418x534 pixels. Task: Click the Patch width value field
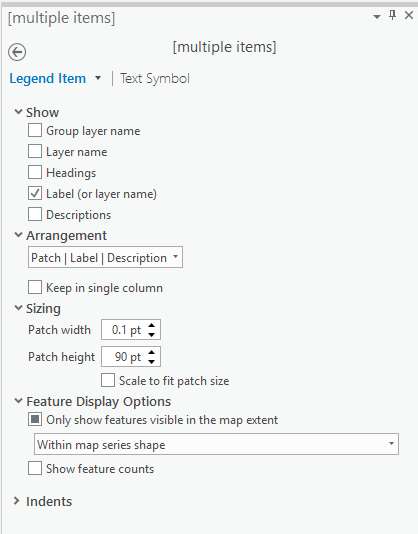124,330
